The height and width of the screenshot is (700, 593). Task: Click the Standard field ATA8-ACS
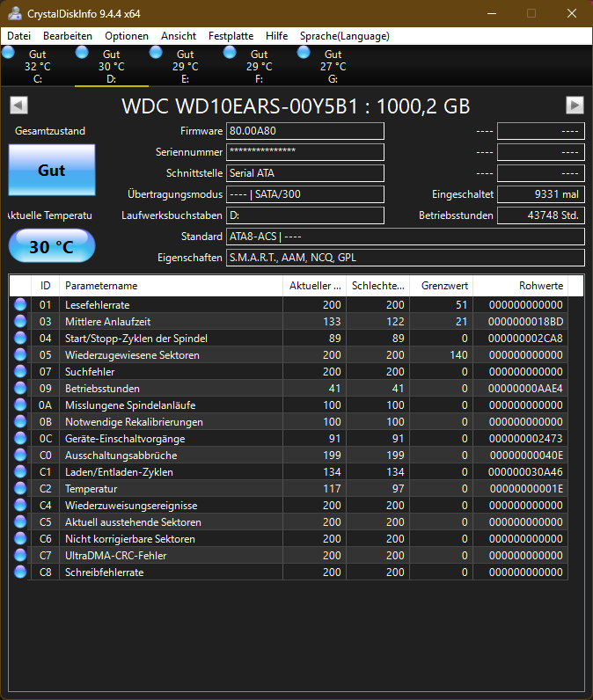click(x=406, y=237)
